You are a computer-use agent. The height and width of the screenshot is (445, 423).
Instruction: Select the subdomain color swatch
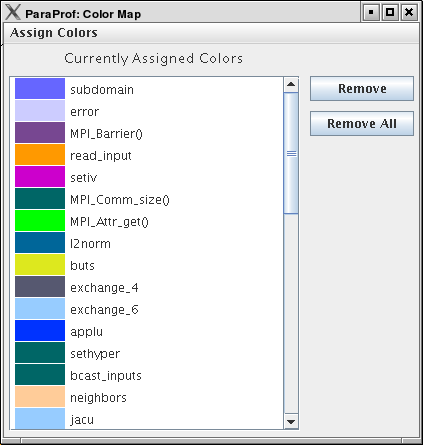coord(40,89)
